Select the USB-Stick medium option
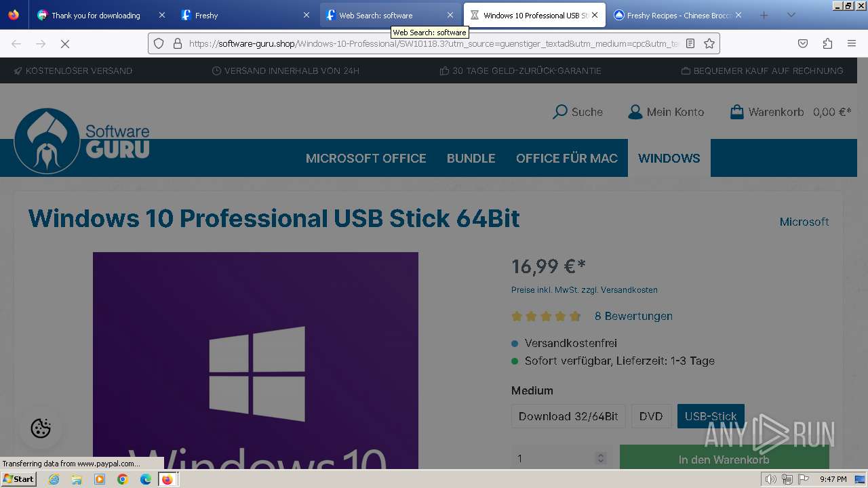Viewport: 868px width, 488px height. click(x=711, y=416)
